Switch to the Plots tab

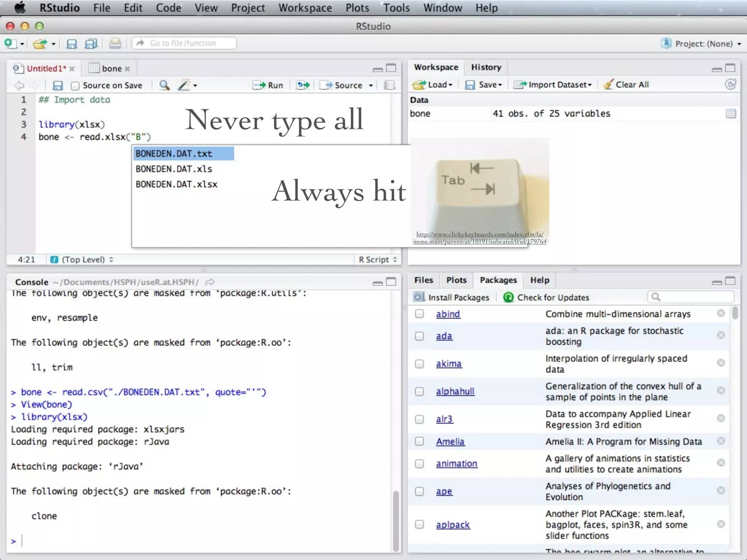[x=456, y=280]
